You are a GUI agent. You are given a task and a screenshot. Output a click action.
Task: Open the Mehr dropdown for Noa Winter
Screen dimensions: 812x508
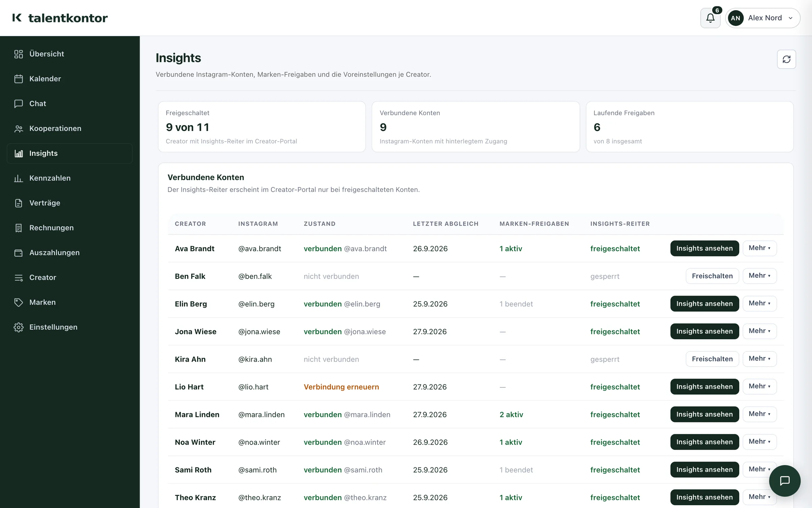760,442
